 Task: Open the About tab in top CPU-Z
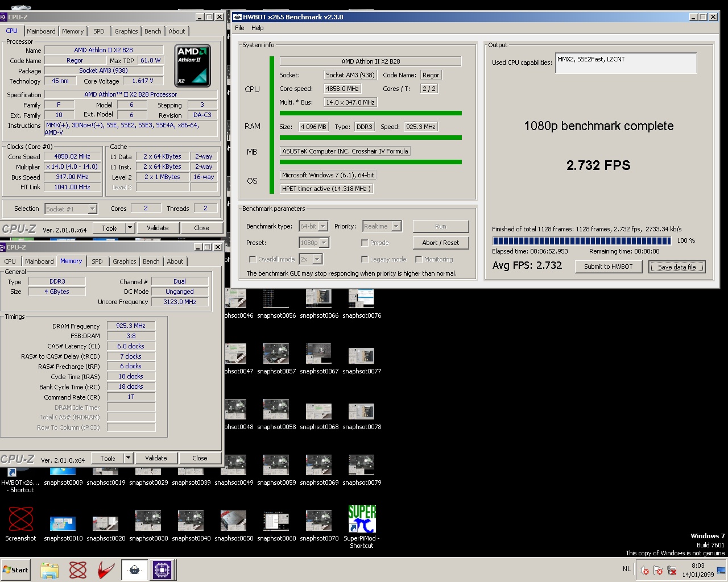(177, 31)
